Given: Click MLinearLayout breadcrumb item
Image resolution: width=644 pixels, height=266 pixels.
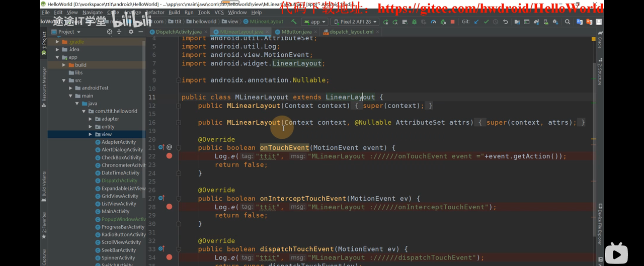Looking at the screenshot, I should click(x=263, y=22).
